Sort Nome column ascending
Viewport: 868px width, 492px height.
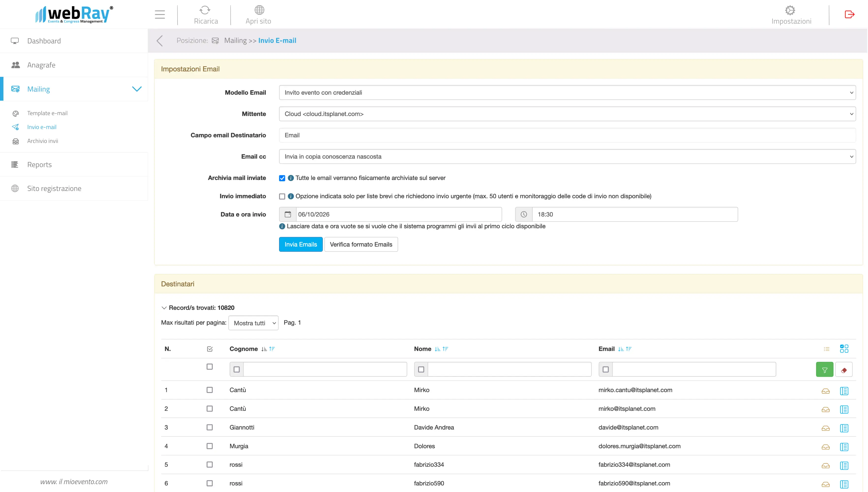(437, 349)
